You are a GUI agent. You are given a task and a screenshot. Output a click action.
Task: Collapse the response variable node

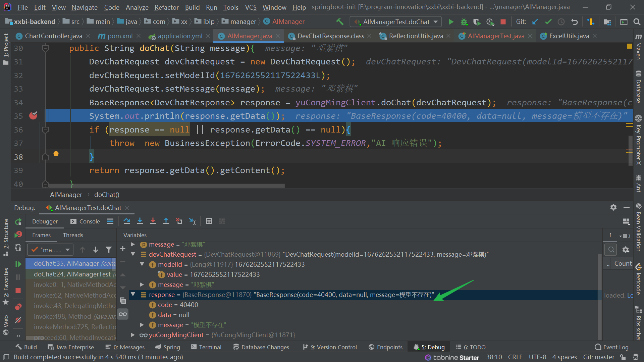133,295
